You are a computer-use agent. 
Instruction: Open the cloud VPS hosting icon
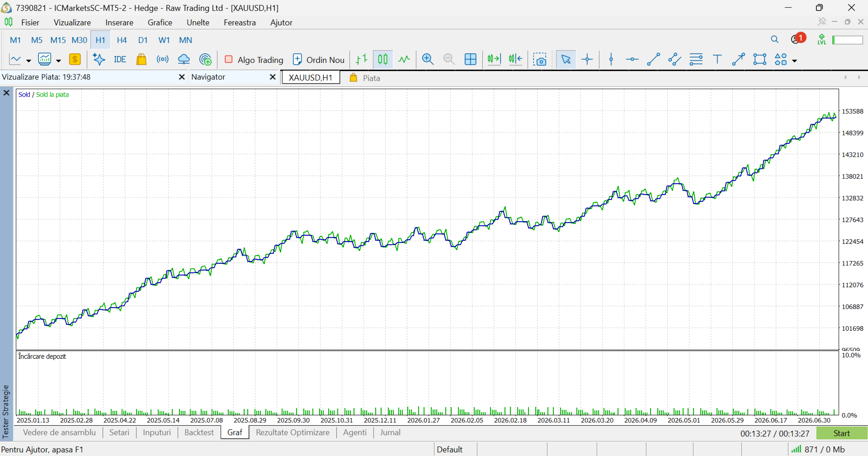tap(184, 59)
